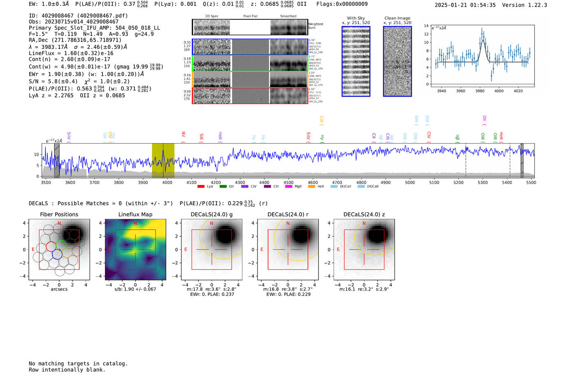
Task: Click the EWr: 0, PLAE: 0.229 caption
Action: pos(288,294)
